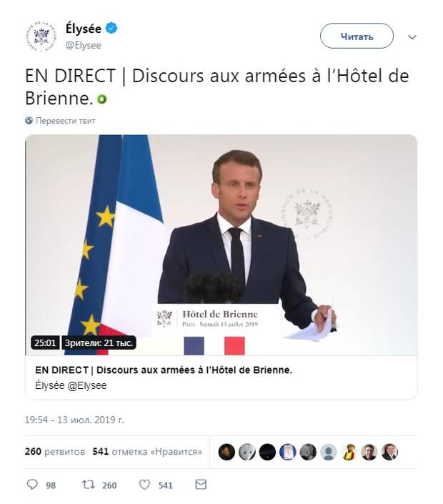The height and width of the screenshot is (504, 443).
Task: Click the retweet arrows icon
Action: pos(88,485)
